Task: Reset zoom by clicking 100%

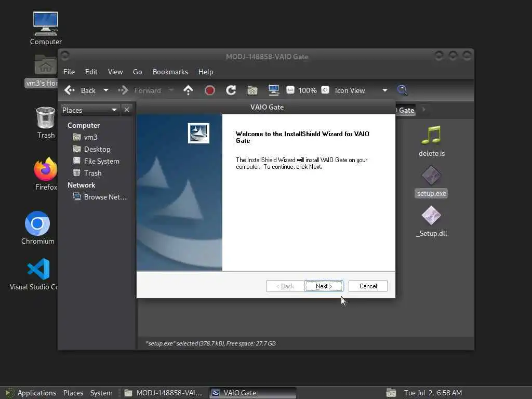Action: [308, 90]
